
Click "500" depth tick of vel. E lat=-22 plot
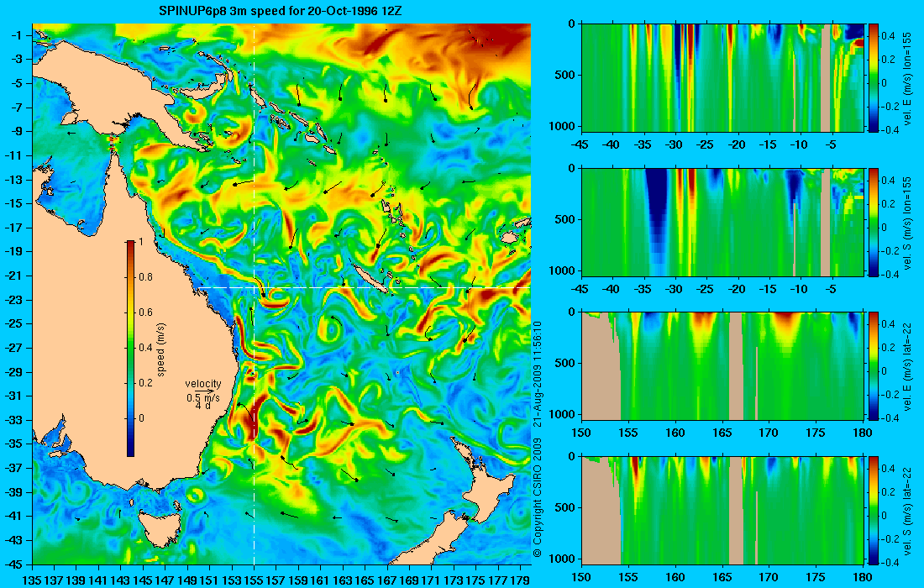click(x=565, y=363)
